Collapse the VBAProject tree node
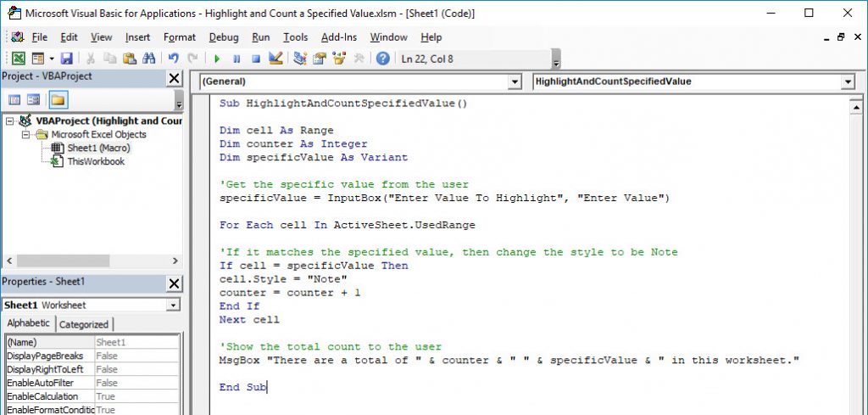This screenshot has height=415, width=868. tap(9, 121)
